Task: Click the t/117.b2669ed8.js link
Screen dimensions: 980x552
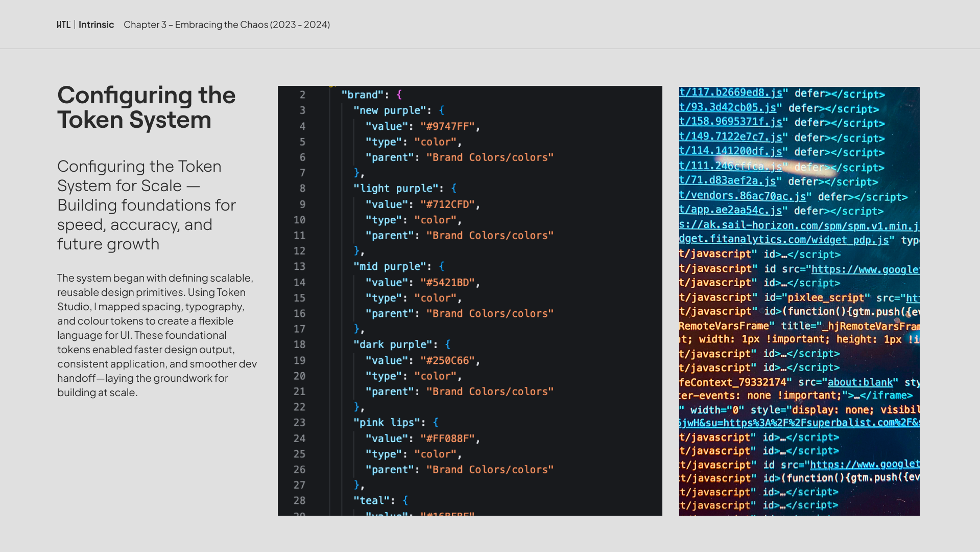Action: pyautogui.click(x=731, y=93)
